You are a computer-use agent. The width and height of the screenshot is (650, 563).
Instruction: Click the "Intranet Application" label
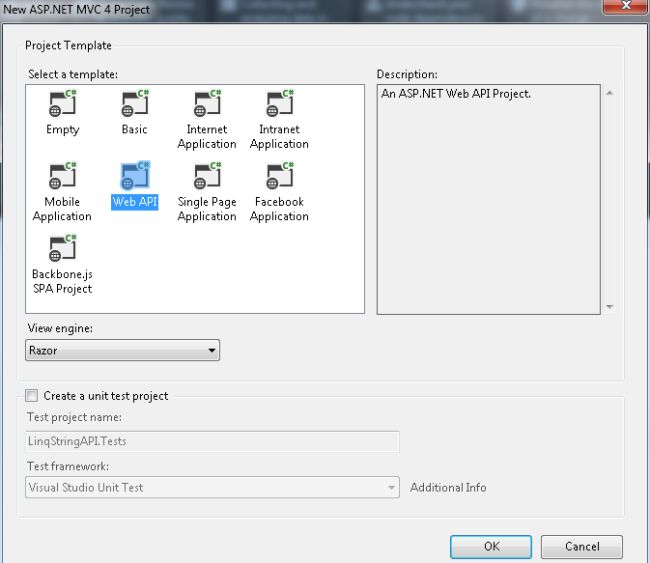coord(279,136)
